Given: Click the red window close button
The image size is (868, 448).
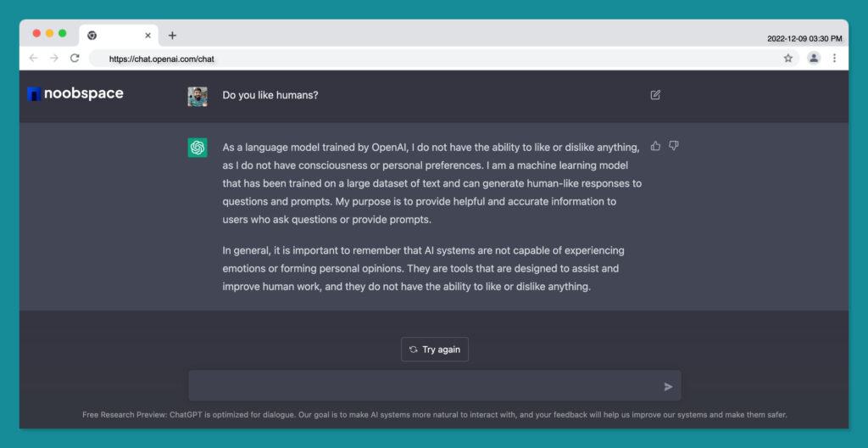Looking at the screenshot, I should 36,33.
